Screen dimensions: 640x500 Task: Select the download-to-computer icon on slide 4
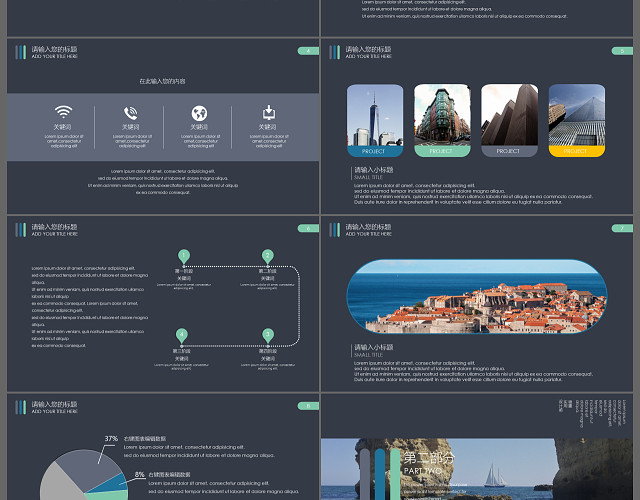[x=269, y=112]
